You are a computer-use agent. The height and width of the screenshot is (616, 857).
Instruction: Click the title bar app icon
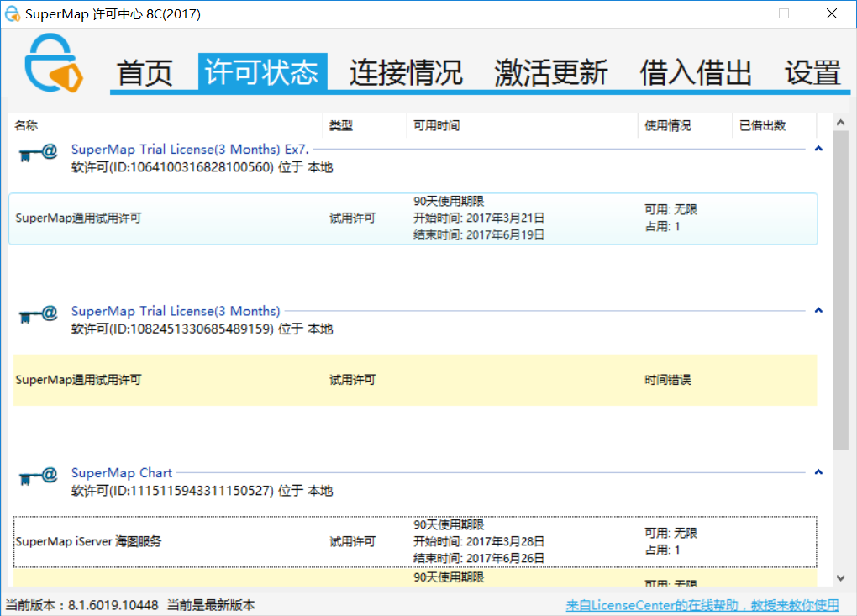12,13
